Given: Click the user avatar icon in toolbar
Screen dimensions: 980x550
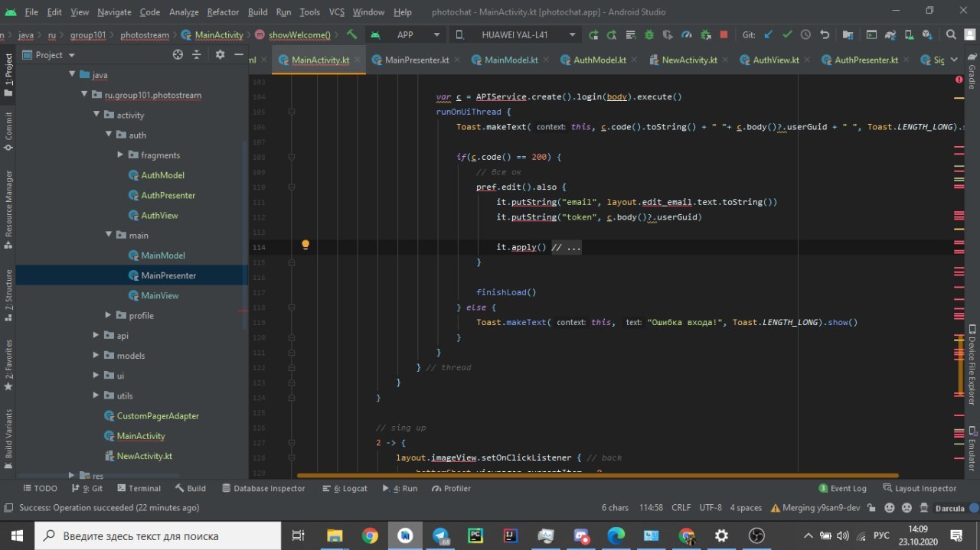Looking at the screenshot, I should [x=970, y=34].
